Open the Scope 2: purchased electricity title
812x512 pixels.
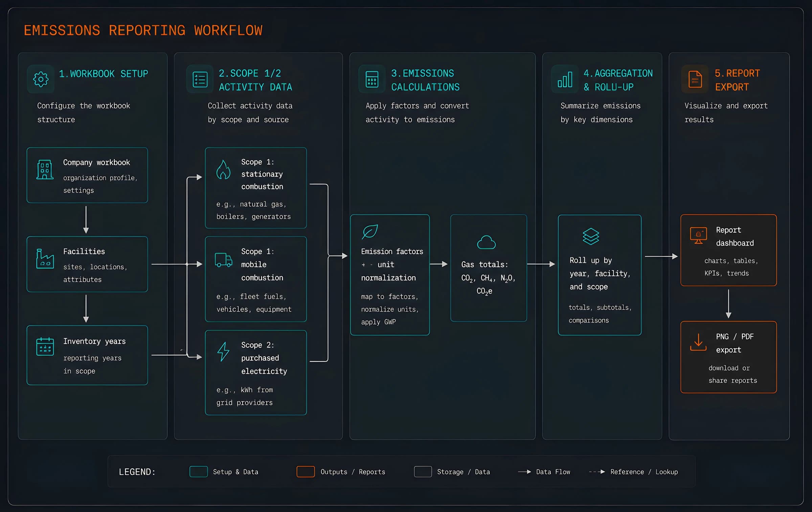pyautogui.click(x=264, y=358)
